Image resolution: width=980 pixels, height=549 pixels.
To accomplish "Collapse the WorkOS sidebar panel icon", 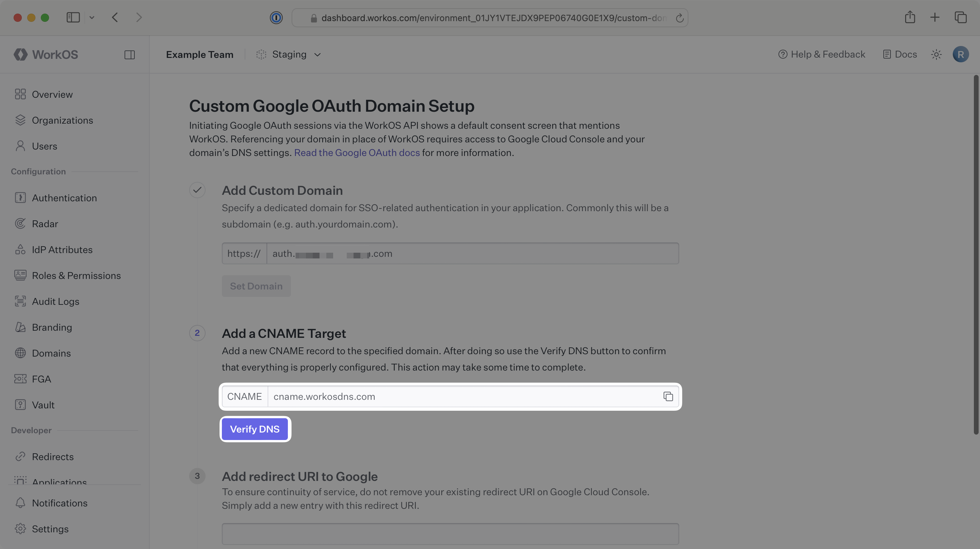I will pos(129,54).
